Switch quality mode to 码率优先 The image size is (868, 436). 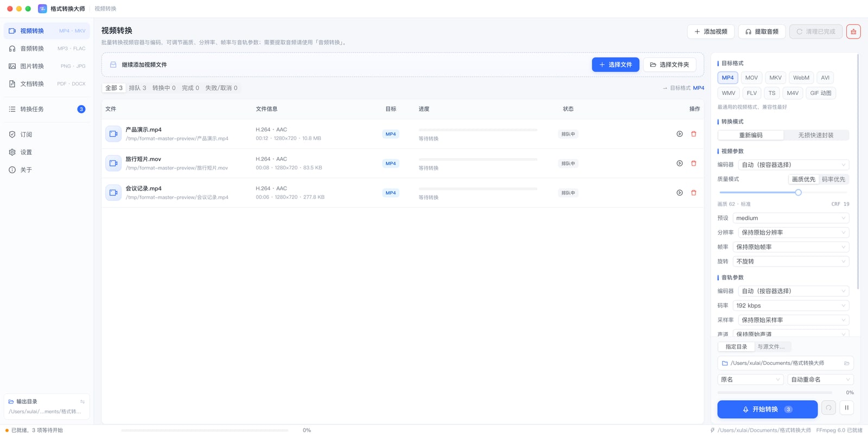tap(833, 179)
